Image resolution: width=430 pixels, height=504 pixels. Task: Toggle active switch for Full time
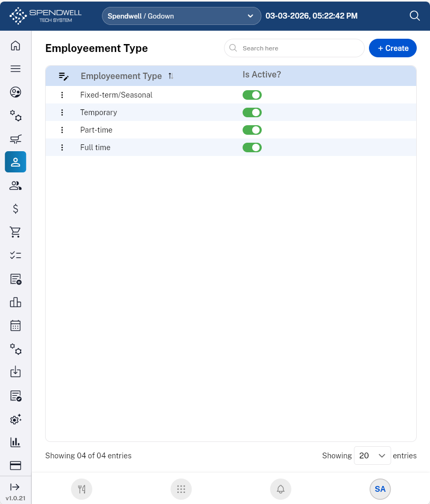click(252, 147)
